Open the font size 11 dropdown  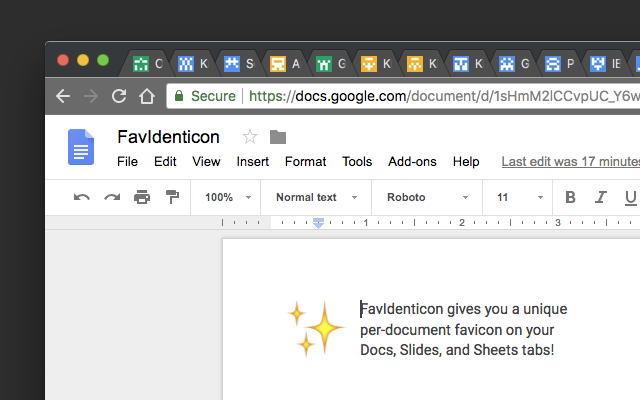pos(520,198)
